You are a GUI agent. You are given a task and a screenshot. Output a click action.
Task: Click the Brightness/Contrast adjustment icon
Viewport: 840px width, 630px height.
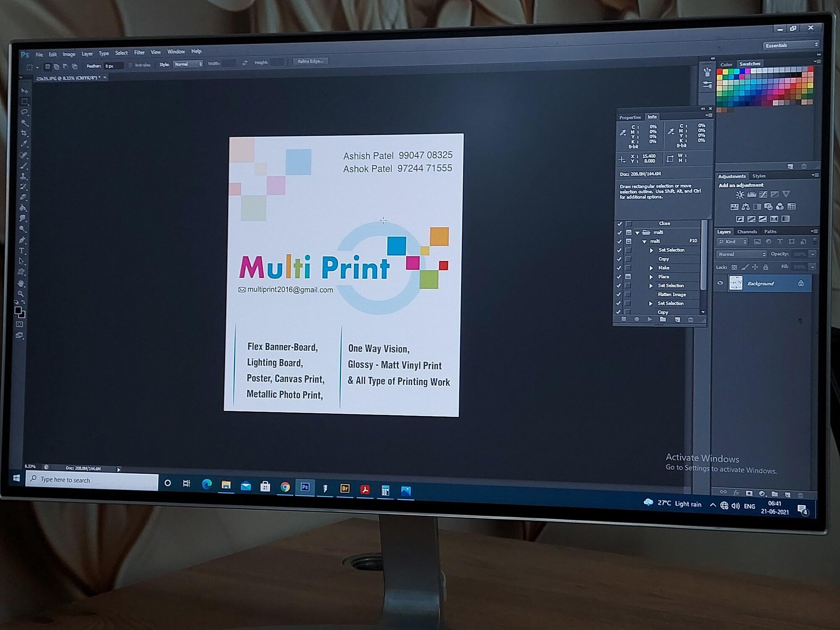coord(740,194)
